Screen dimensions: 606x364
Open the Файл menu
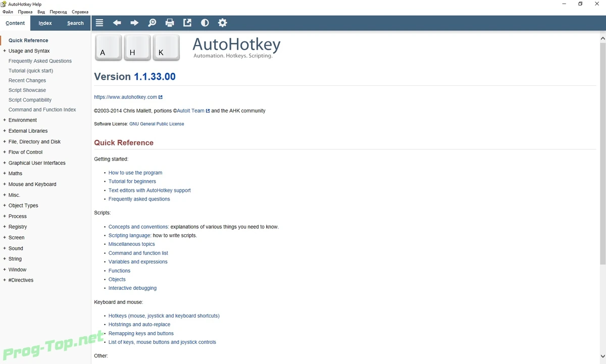[8, 12]
